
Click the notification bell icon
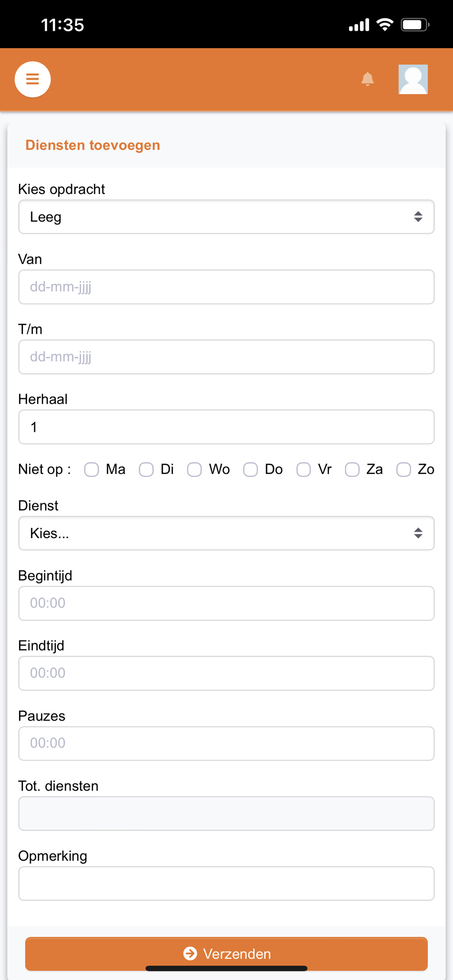coord(367,79)
